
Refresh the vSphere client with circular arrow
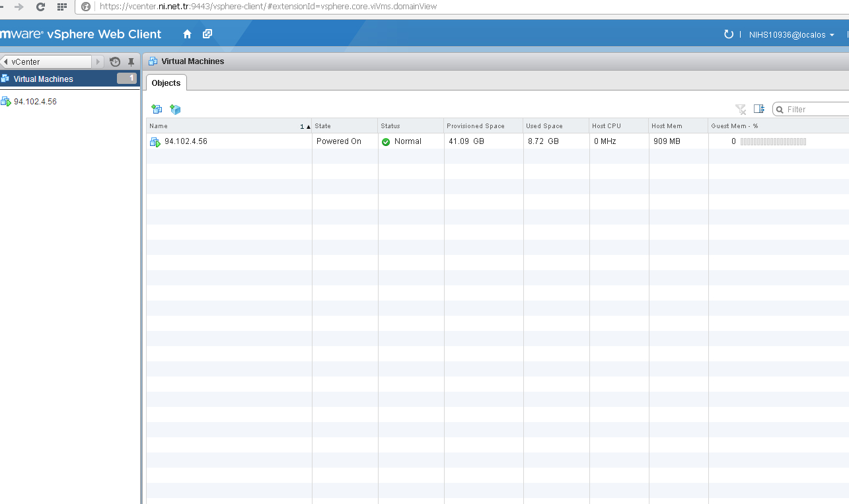pos(729,34)
